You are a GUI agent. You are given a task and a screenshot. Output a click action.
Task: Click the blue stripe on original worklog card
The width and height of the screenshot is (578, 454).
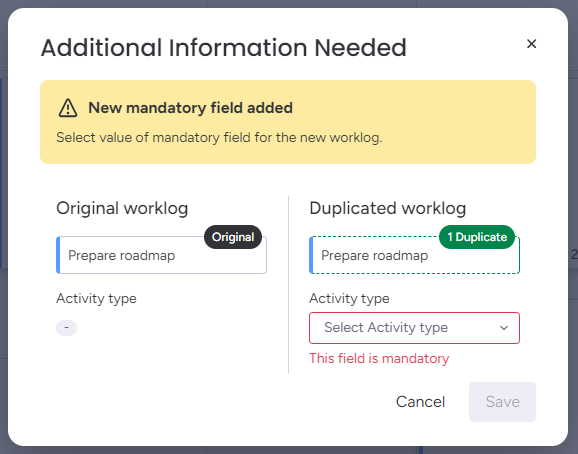point(58,255)
